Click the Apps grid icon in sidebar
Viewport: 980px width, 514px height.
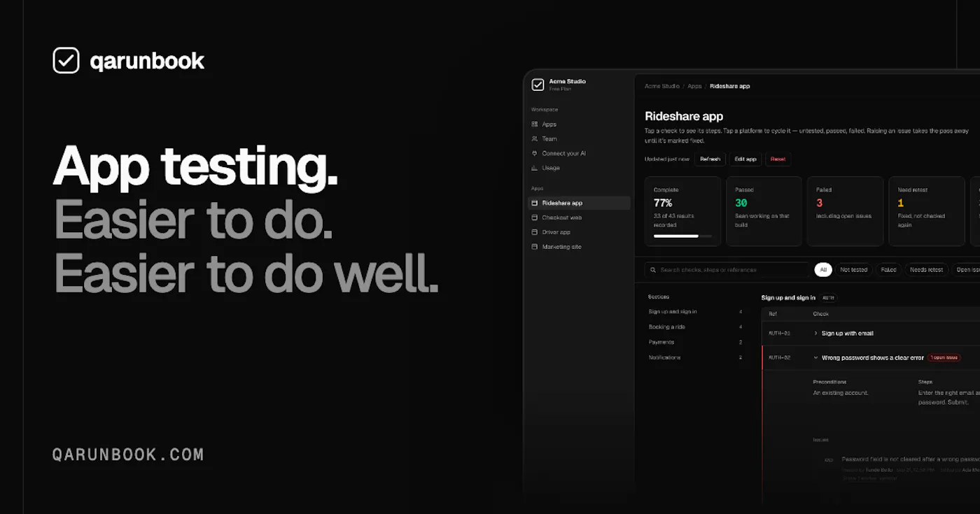535,124
